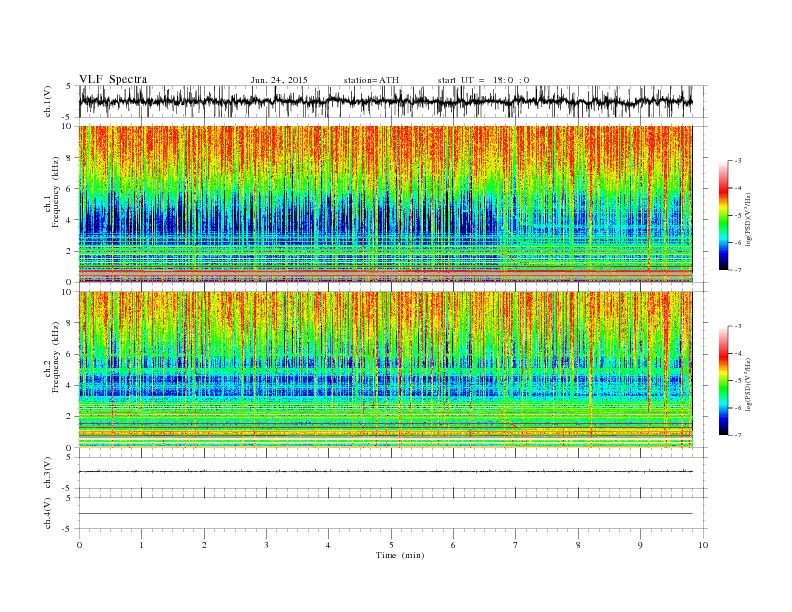Screen dimensions: 792x612
Task: Click the "ch.1(V)" waveform axis label
Action: coord(47,101)
